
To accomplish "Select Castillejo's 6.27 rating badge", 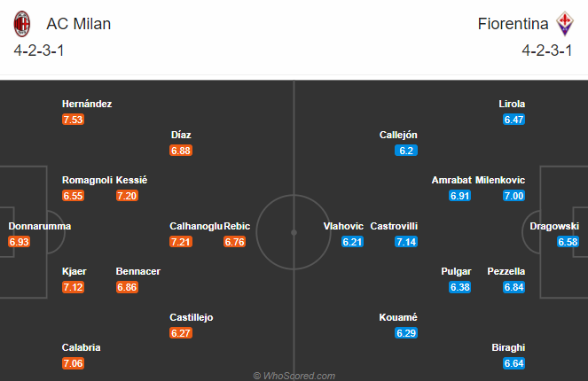I will (181, 333).
